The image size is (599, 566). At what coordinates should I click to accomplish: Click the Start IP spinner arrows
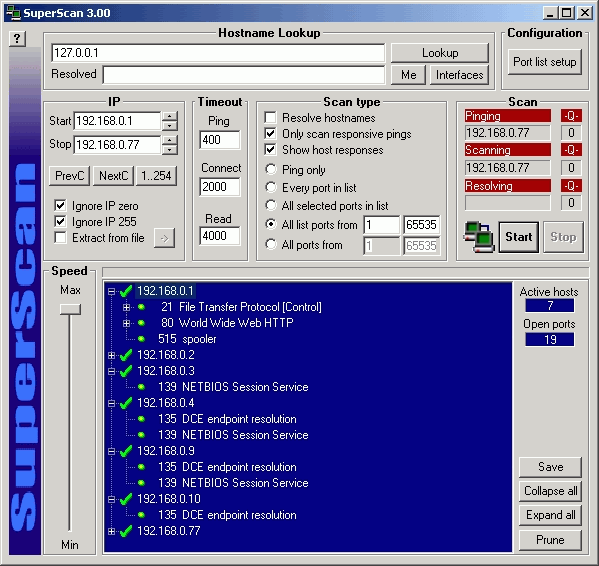tap(170, 121)
